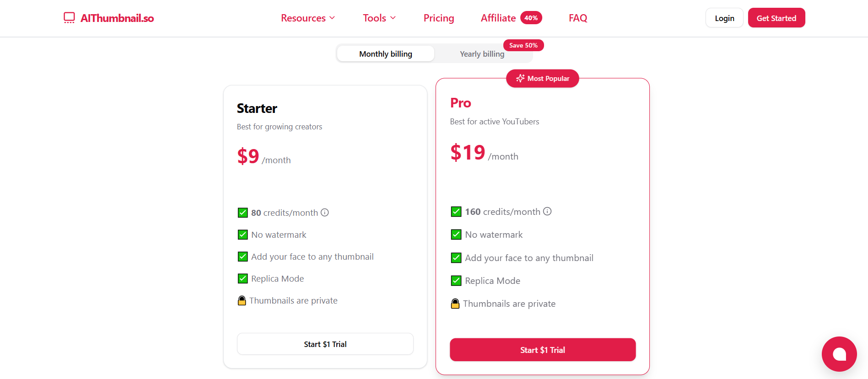Screen dimensions: 868x379
Task: Click the 40% badge next to Affiliate
Action: 531,17
